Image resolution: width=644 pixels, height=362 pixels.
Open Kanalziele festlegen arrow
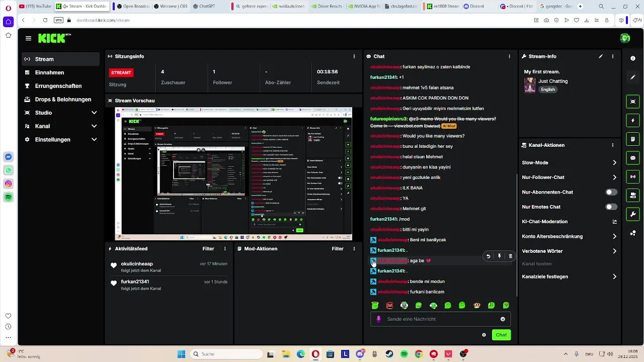click(x=614, y=277)
